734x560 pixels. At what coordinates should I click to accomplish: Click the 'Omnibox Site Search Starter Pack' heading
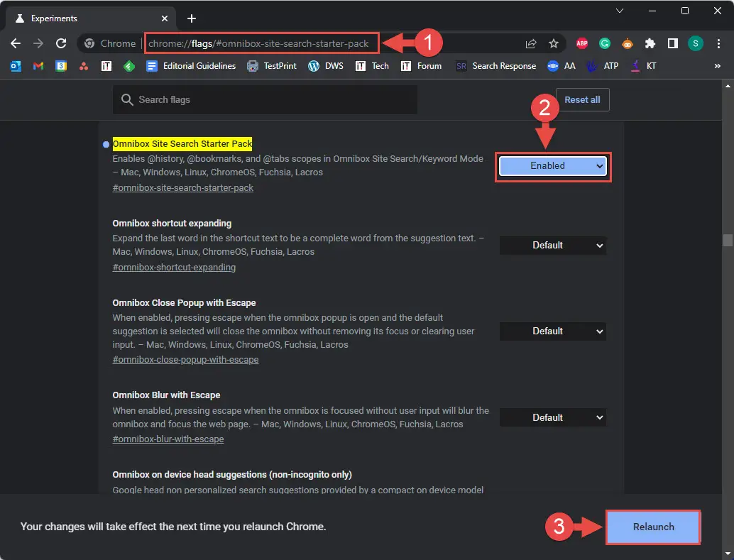pos(182,144)
